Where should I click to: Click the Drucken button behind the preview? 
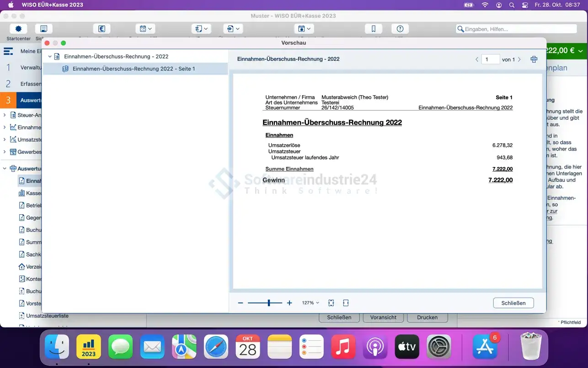click(427, 317)
